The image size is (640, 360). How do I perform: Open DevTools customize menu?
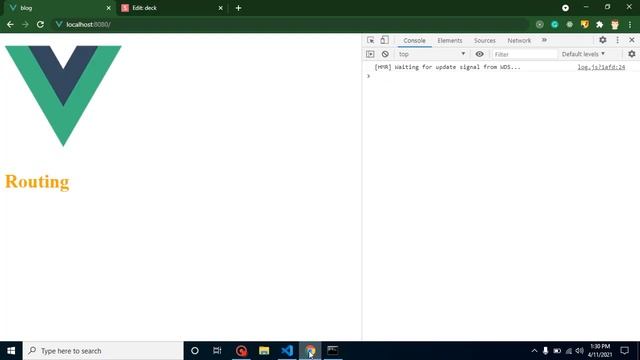(x=618, y=40)
